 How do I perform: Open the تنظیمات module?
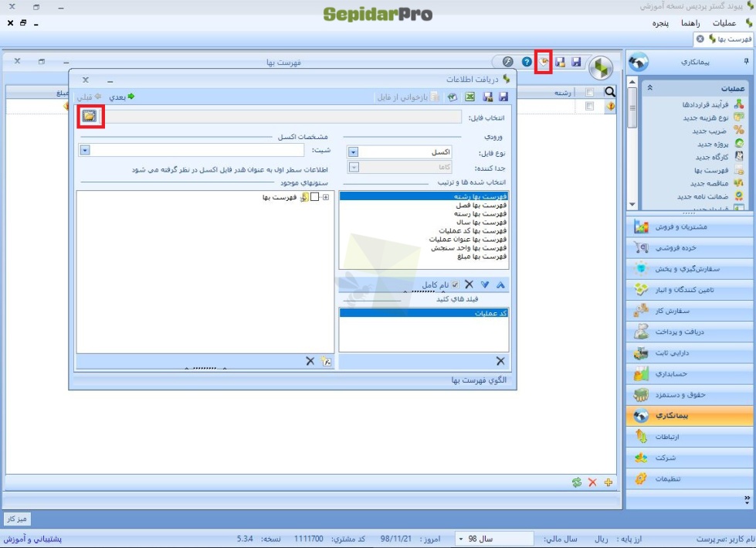click(x=690, y=479)
